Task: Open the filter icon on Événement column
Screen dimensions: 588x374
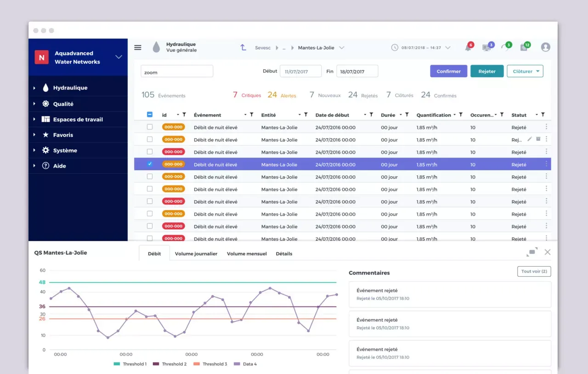Action: tap(252, 115)
